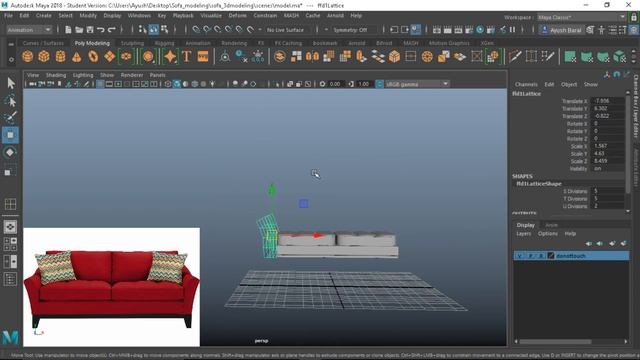Screen dimensions: 640x360
Task: Click the Open scene folder icon
Action: pos(79,30)
